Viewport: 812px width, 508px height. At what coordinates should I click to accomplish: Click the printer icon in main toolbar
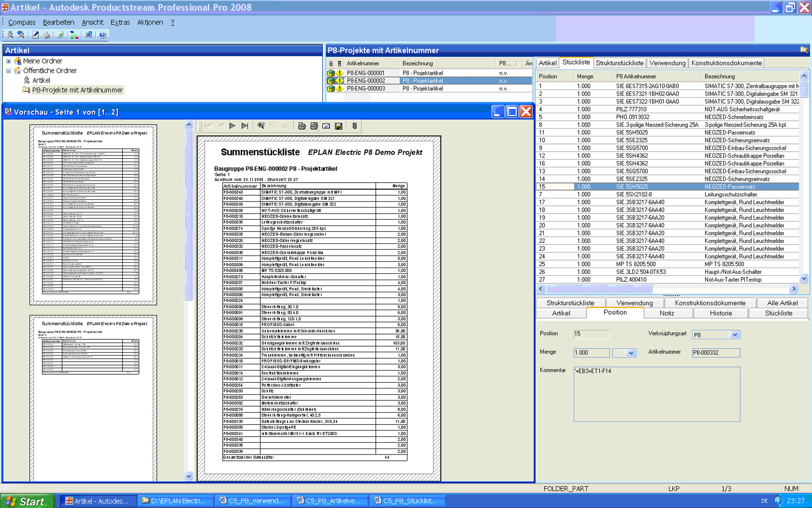coord(47,35)
